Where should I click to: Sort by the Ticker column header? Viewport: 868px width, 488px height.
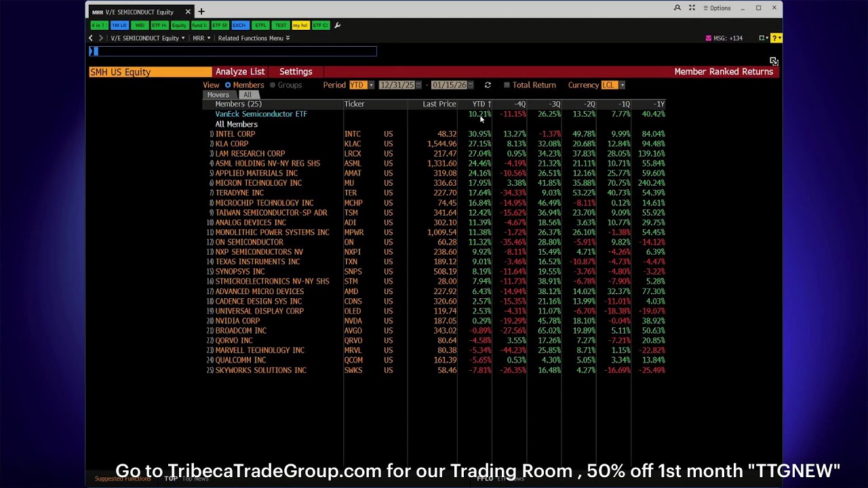click(375, 104)
